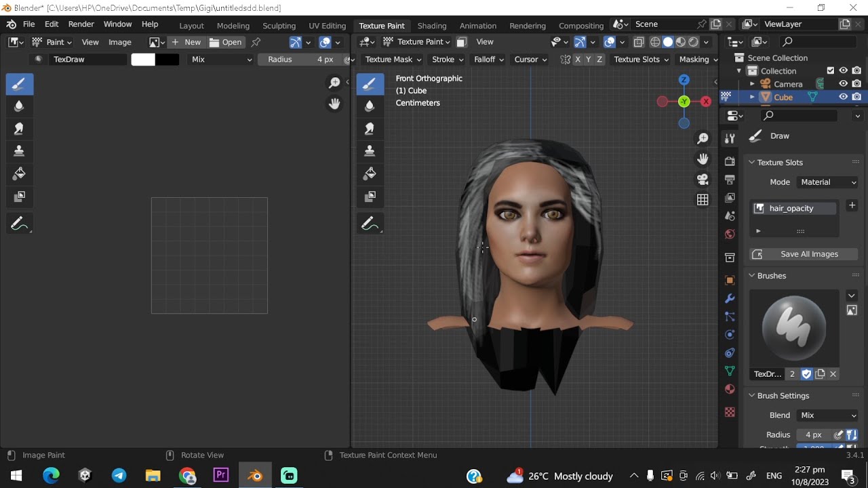Select the Clone tool in 3D viewport toolbar
868x488 pixels.
[370, 150]
